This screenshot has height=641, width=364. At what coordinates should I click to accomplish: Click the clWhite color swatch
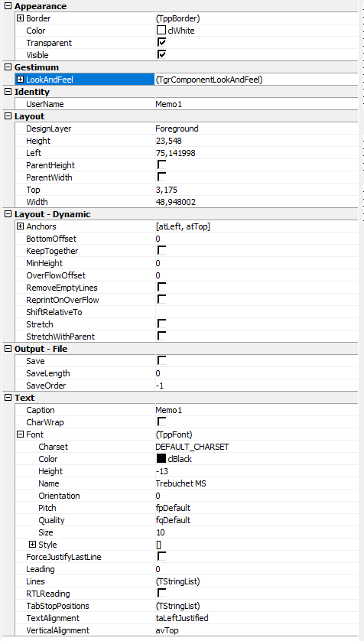tap(161, 31)
